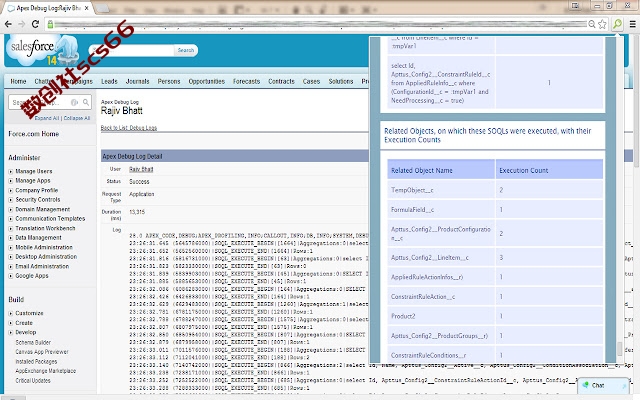
Task: Click Execution Count column header
Action: click(549, 170)
